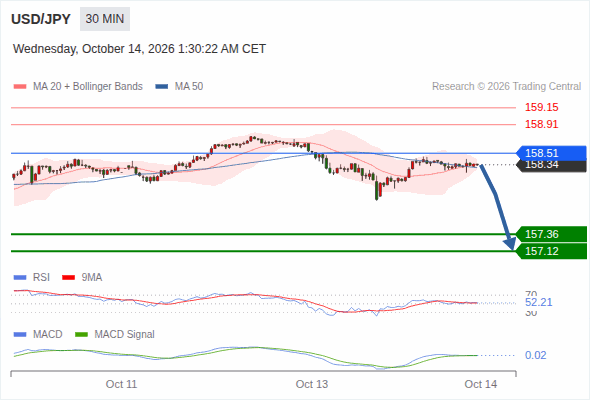Image resolution: width=590 pixels, height=400 pixels.
Task: Click 'Research © 2026 Trading Central' credit text
Action: [x=506, y=87]
